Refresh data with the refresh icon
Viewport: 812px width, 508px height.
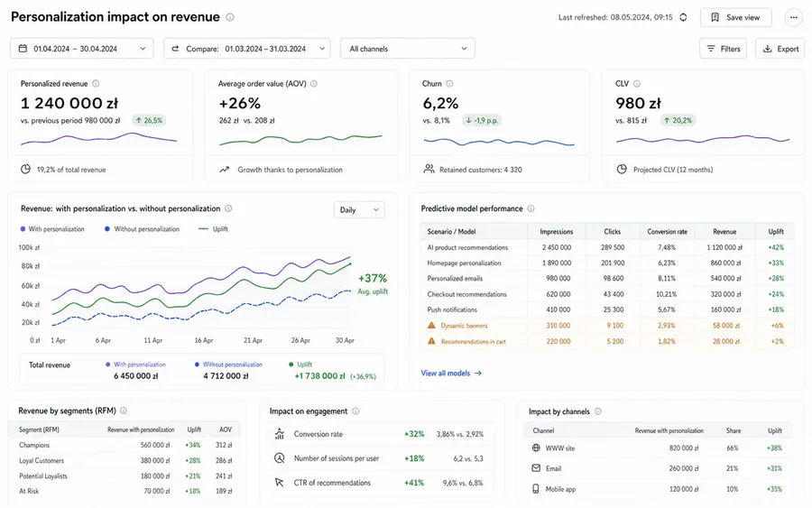pyautogui.click(x=683, y=17)
